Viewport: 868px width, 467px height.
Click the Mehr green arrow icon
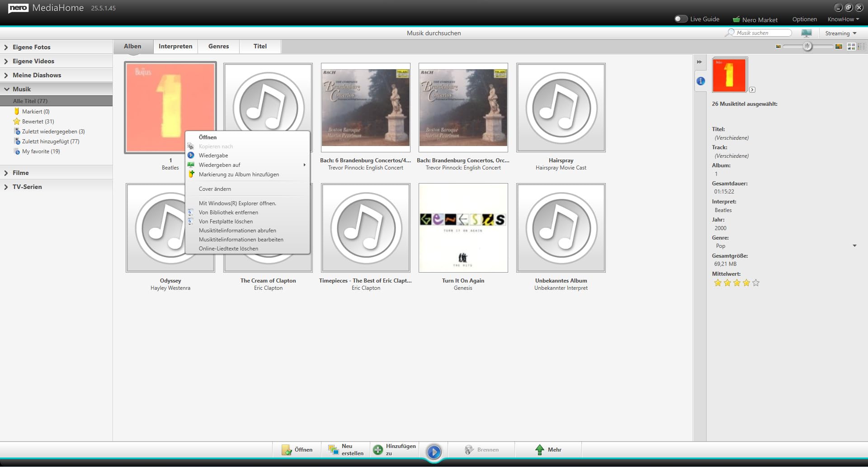coord(539,450)
